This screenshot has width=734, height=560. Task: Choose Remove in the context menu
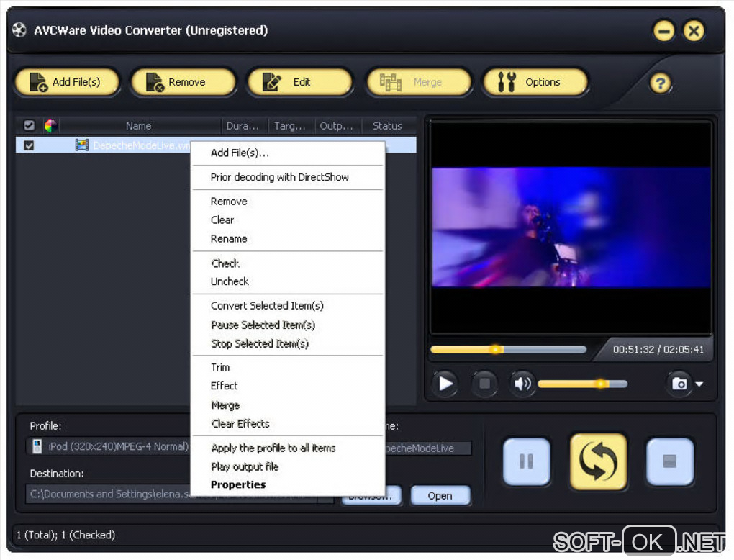288,202
